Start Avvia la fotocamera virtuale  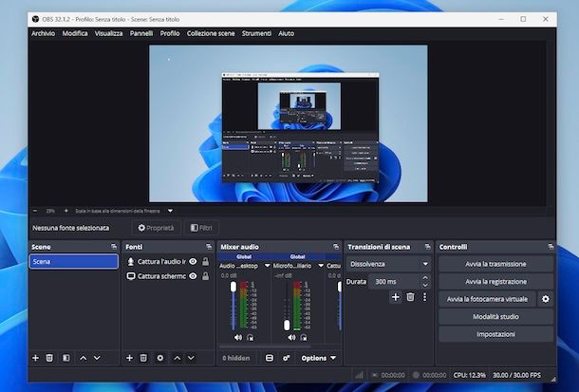coord(487,299)
